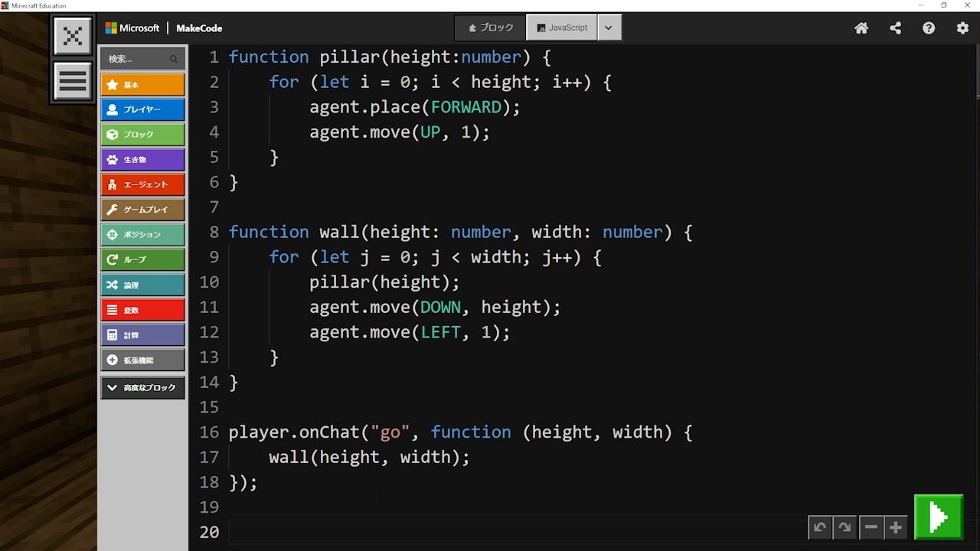Go to MakeCode home screen
The width and height of the screenshot is (980, 551).
[861, 28]
